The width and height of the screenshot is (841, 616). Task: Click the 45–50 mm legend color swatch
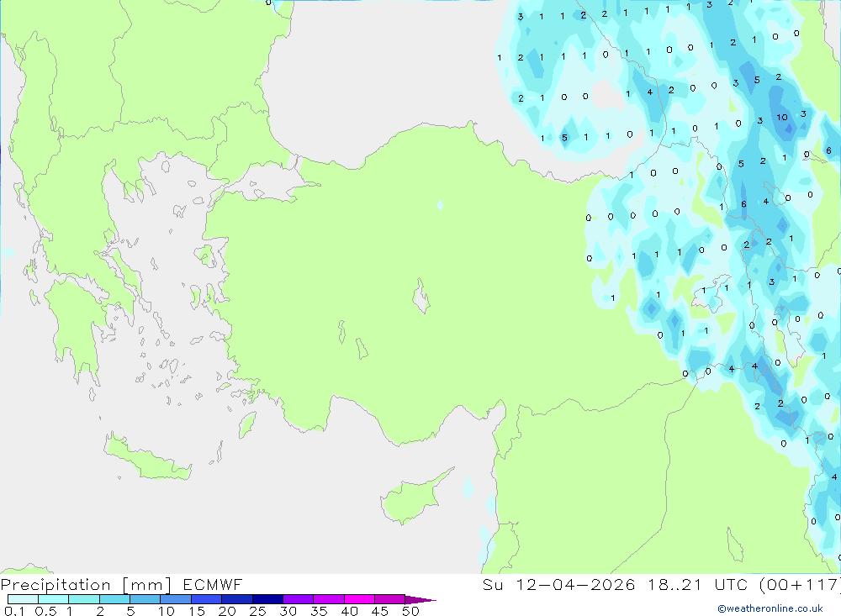pos(390,599)
